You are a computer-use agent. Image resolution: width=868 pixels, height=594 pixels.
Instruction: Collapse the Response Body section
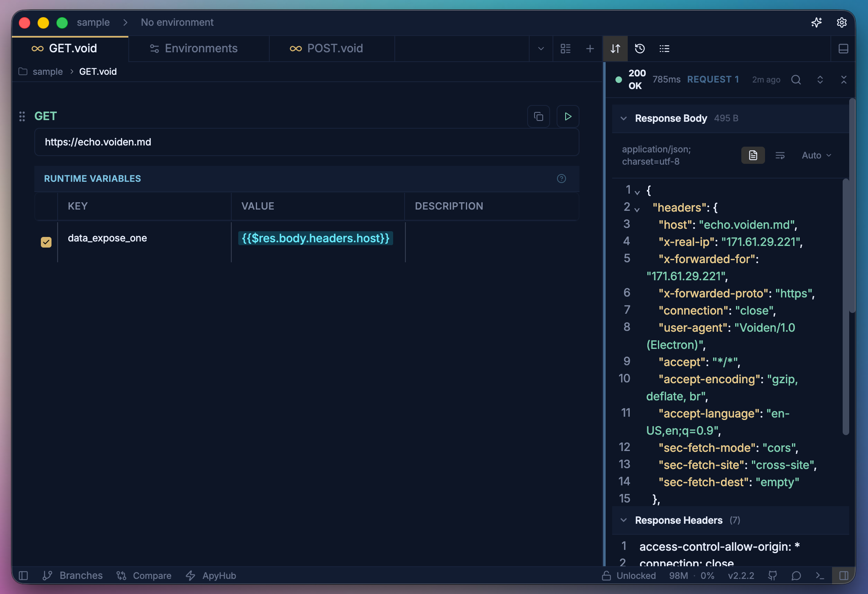click(624, 118)
